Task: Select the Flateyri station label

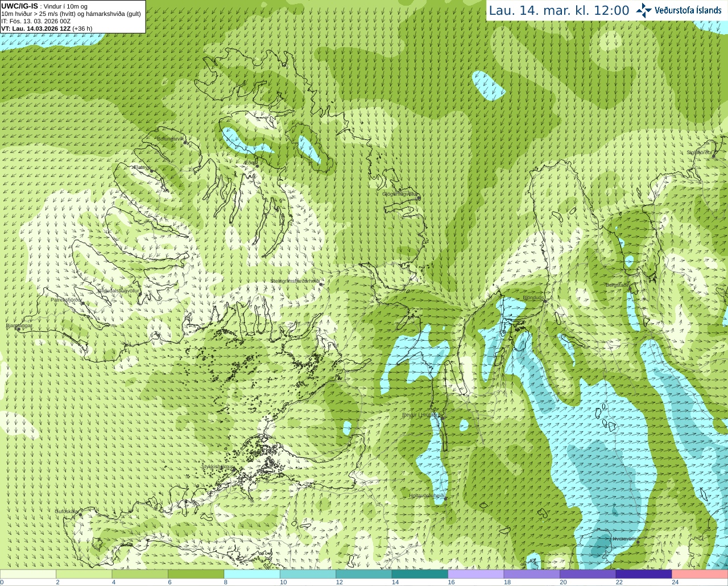Action: 142,167
